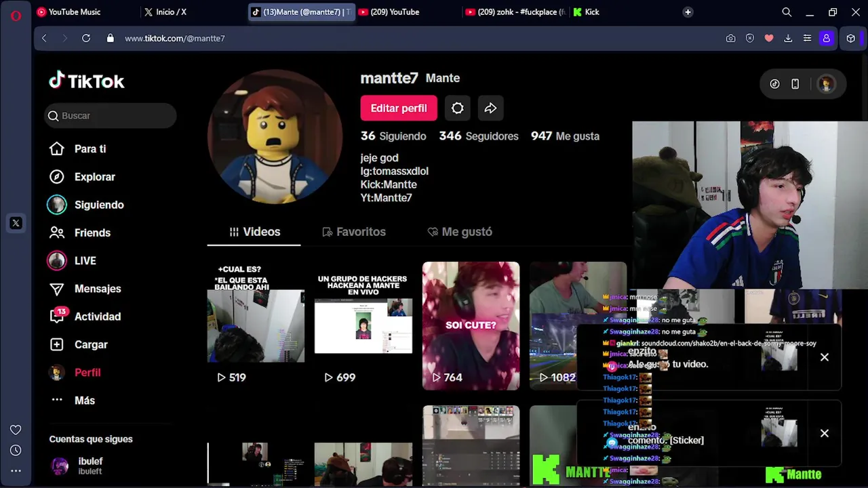Search tabs with magnifier icon
868x488 pixels.
pos(787,12)
